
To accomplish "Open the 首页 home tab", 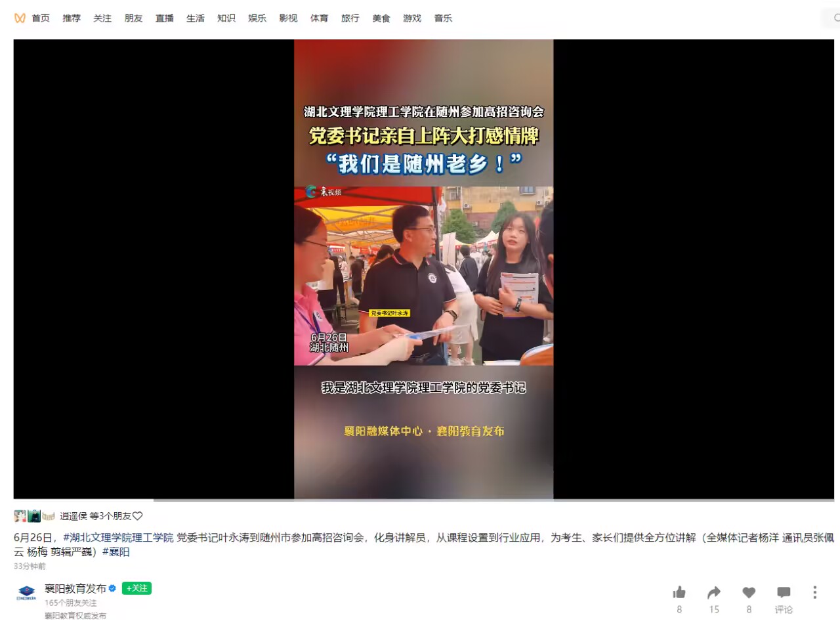I will click(41, 18).
